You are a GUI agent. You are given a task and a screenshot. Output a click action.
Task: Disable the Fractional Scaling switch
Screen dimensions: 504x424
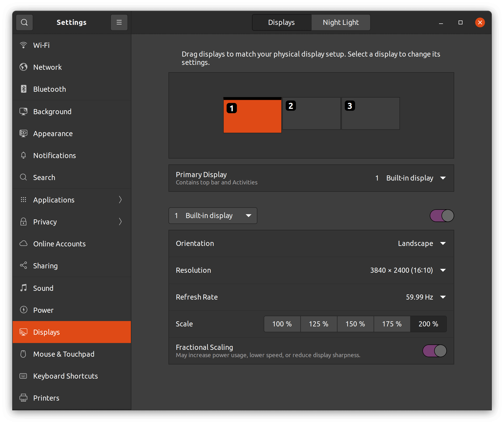click(x=434, y=351)
